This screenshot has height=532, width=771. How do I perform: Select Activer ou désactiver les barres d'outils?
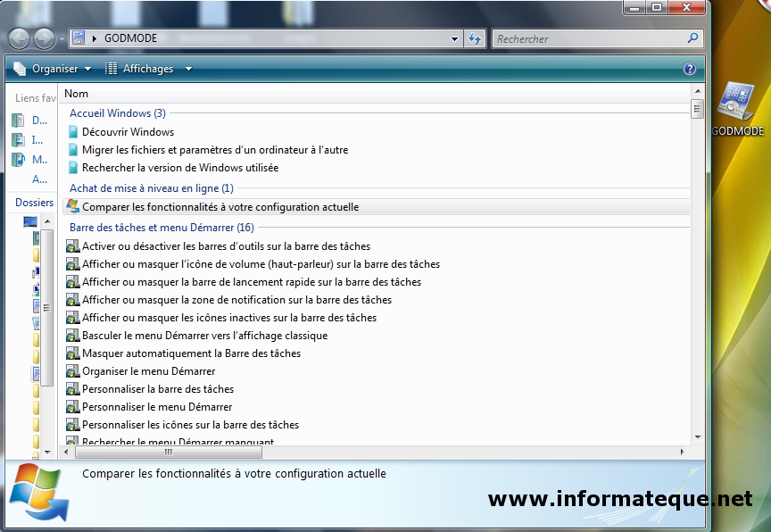coord(226,246)
